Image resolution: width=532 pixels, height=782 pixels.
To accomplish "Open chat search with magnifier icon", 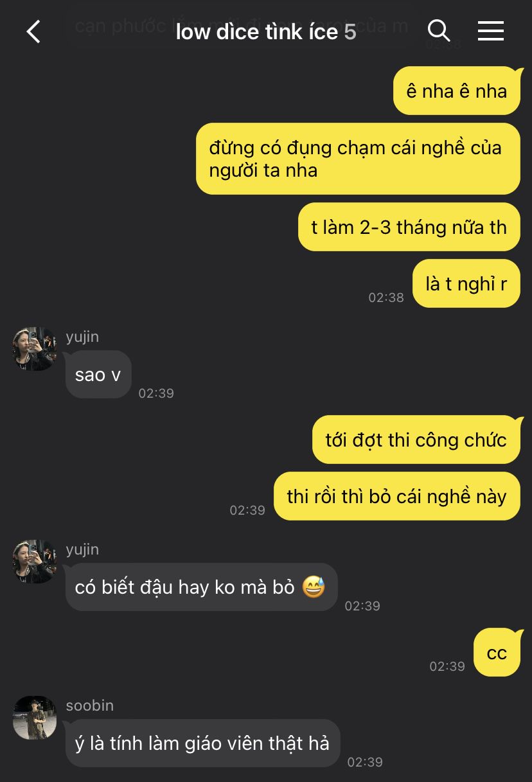I will (x=439, y=30).
